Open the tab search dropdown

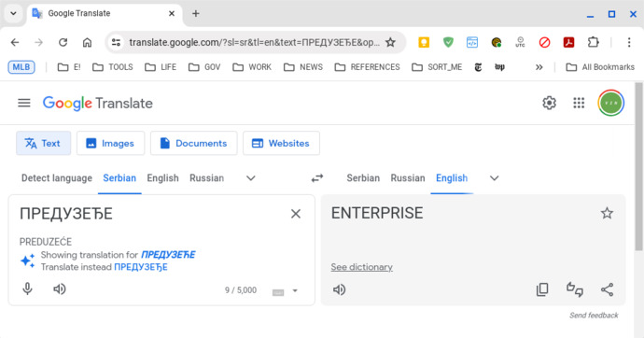(x=13, y=14)
